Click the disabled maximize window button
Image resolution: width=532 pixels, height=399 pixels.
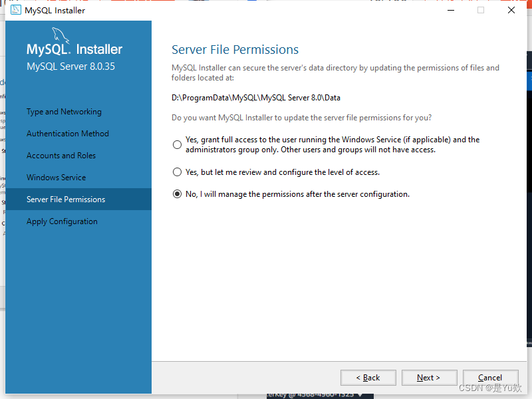[x=481, y=10]
